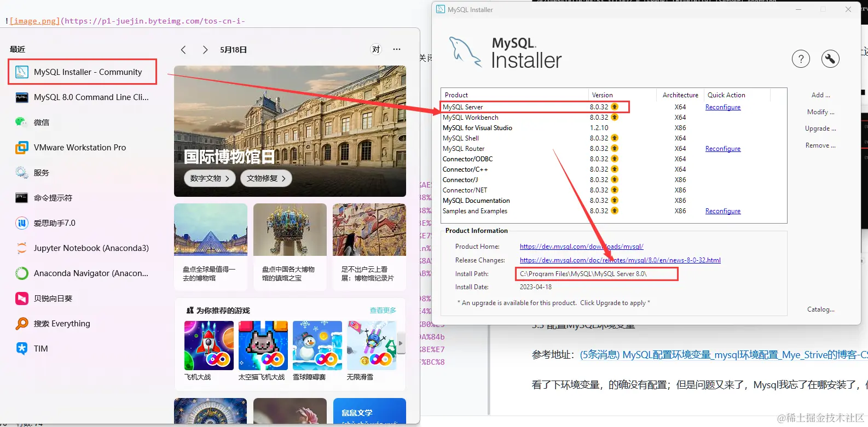Select the MySQL Server row
The image size is (868, 427).
point(614,107)
